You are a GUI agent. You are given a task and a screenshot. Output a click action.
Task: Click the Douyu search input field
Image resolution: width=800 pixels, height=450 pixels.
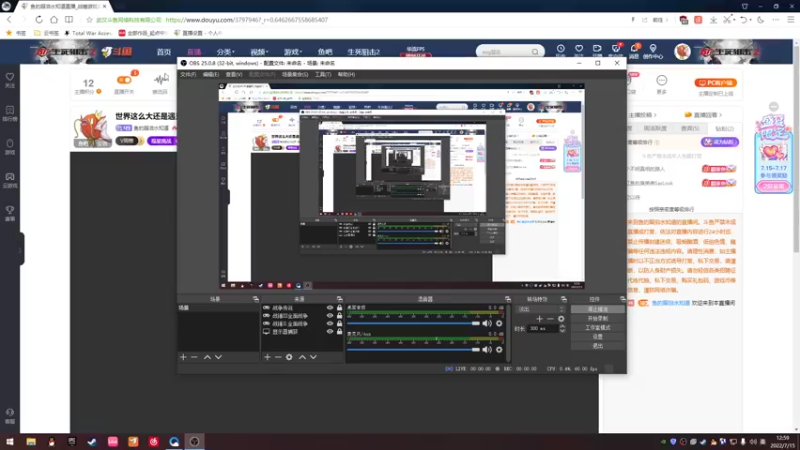(x=505, y=52)
